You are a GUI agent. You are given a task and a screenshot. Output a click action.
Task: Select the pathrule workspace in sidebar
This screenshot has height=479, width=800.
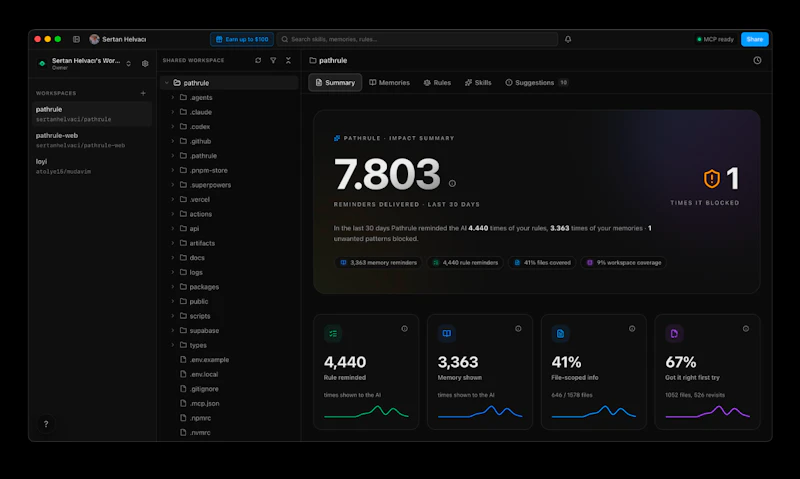(x=92, y=114)
